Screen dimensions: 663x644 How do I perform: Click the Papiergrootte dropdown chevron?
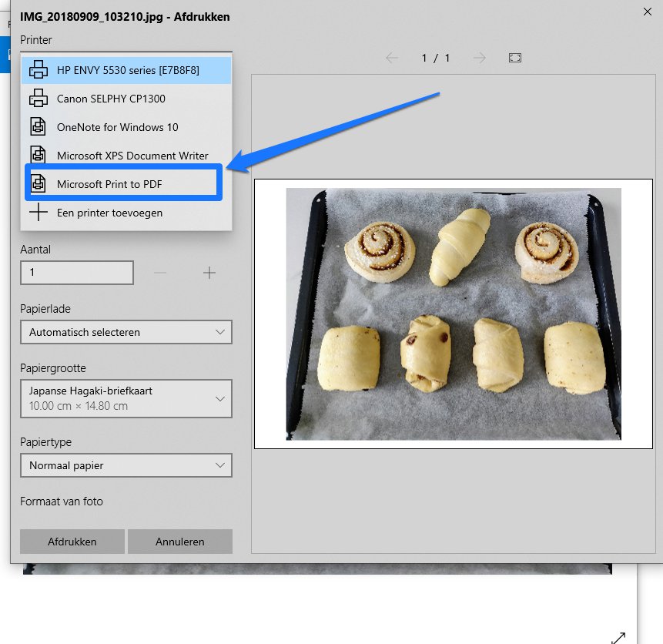[x=220, y=398]
